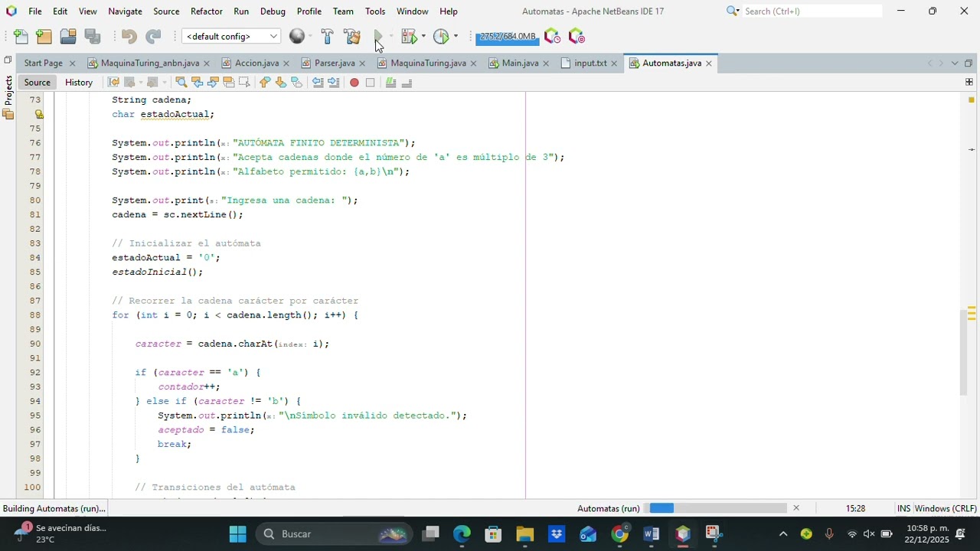Close the Main.java tab
This screenshot has width=980, height=551.
[546, 64]
